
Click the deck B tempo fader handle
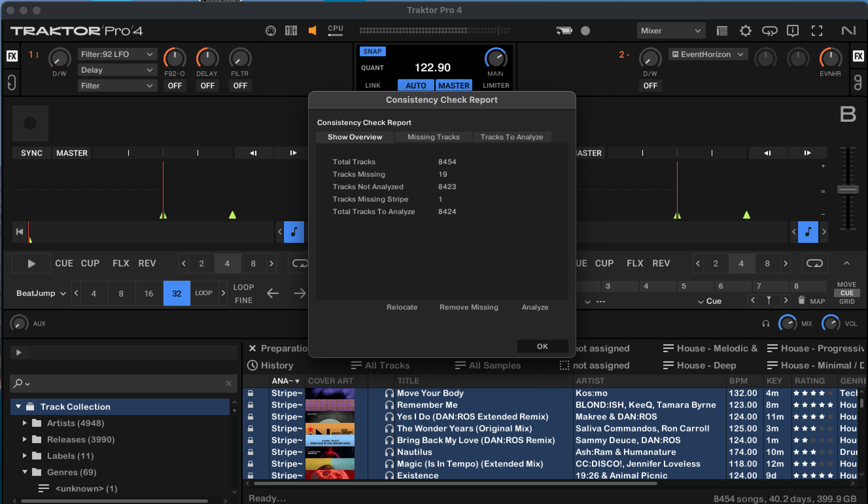847,189
